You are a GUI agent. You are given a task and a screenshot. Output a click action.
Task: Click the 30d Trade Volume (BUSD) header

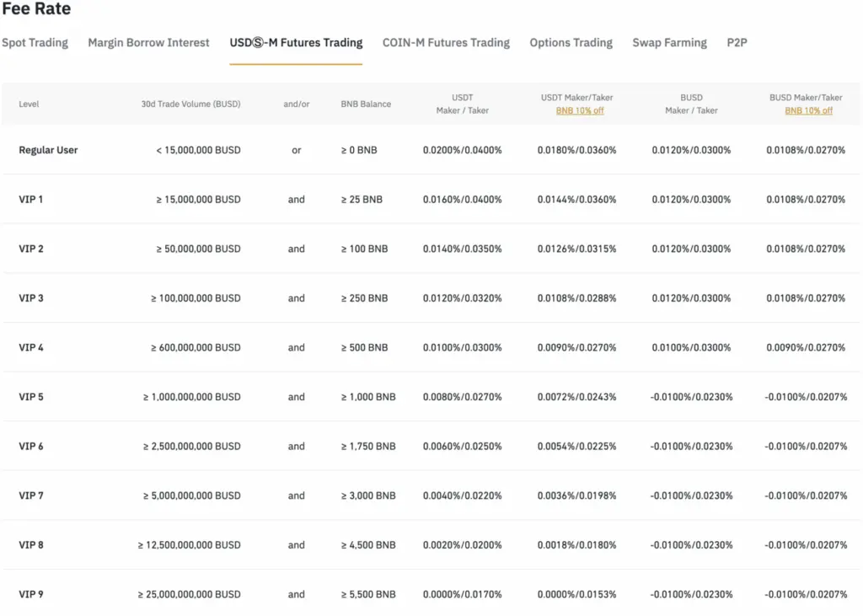point(190,104)
